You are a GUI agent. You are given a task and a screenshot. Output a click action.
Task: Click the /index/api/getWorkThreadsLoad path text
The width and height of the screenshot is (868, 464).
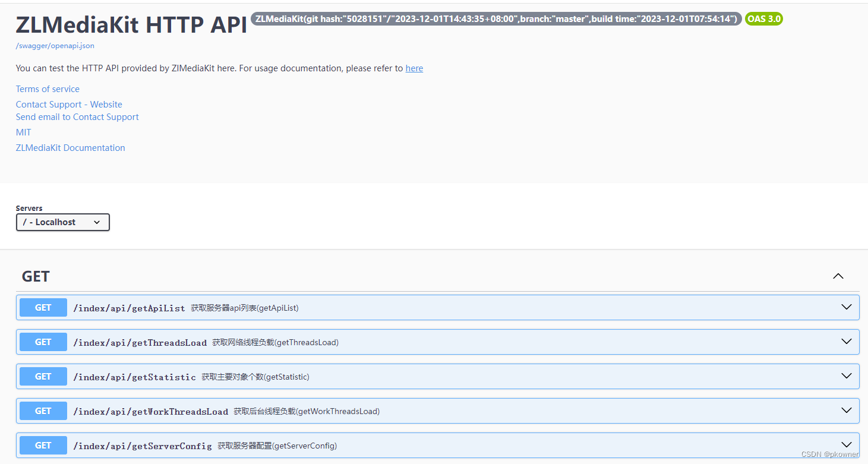click(150, 412)
